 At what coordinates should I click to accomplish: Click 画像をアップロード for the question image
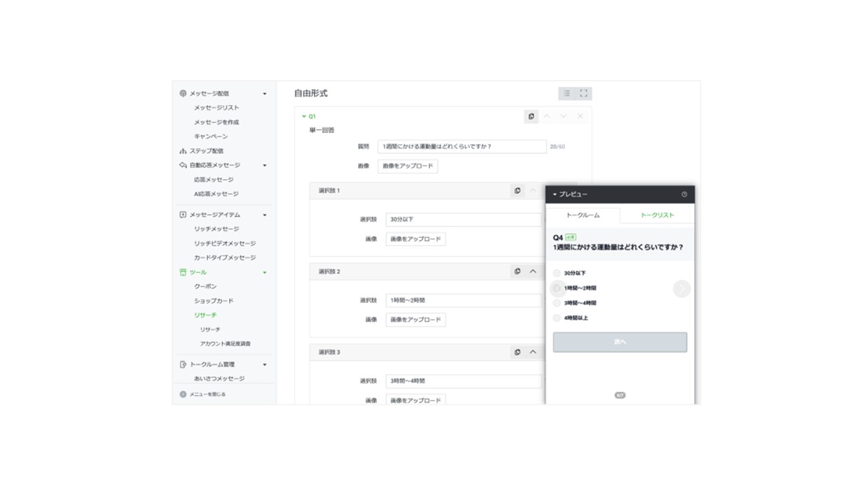[408, 166]
